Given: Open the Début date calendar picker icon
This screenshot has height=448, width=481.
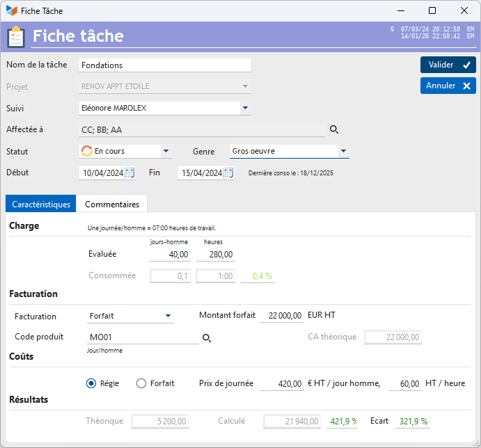Looking at the screenshot, I should (129, 173).
